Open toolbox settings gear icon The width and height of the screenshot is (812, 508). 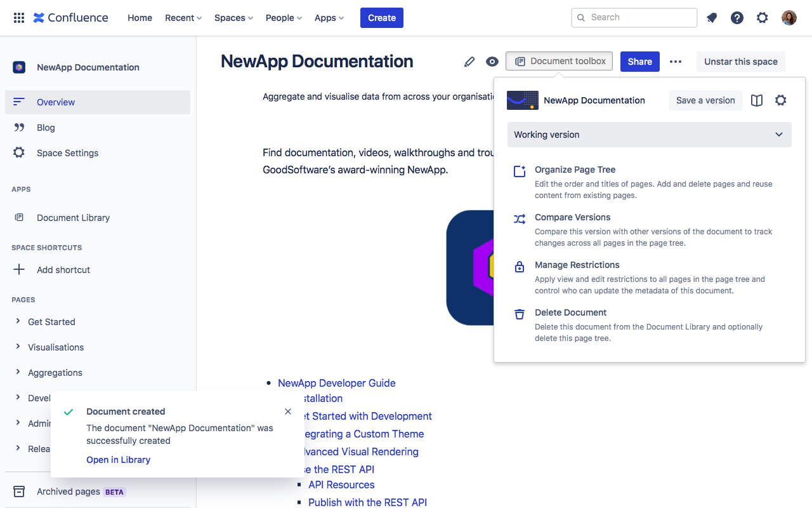tap(781, 100)
